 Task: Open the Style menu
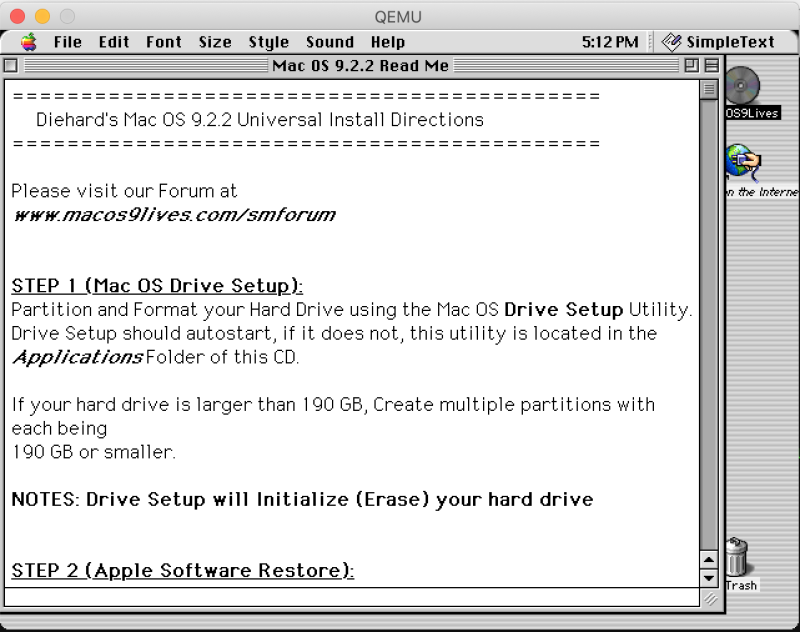click(x=268, y=42)
